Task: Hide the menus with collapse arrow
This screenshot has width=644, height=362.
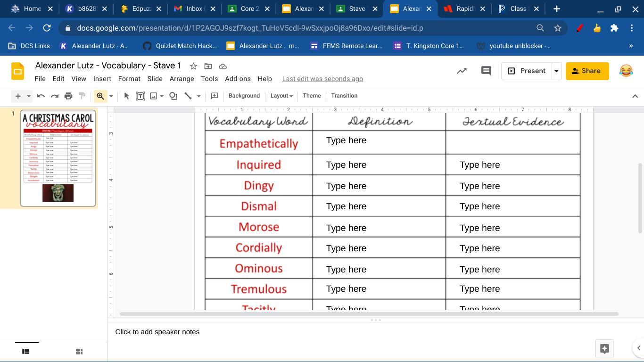Action: [635, 96]
